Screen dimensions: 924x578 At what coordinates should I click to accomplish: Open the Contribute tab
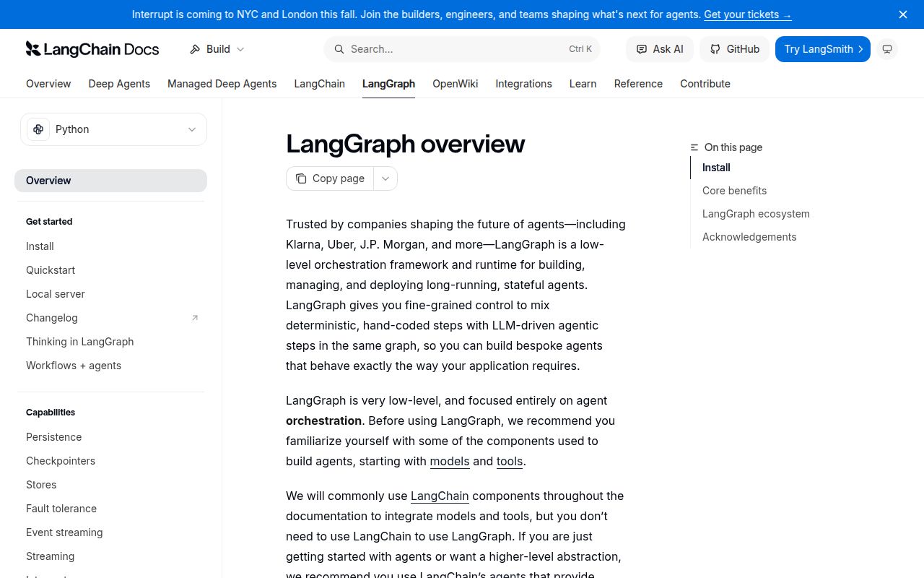tap(705, 84)
